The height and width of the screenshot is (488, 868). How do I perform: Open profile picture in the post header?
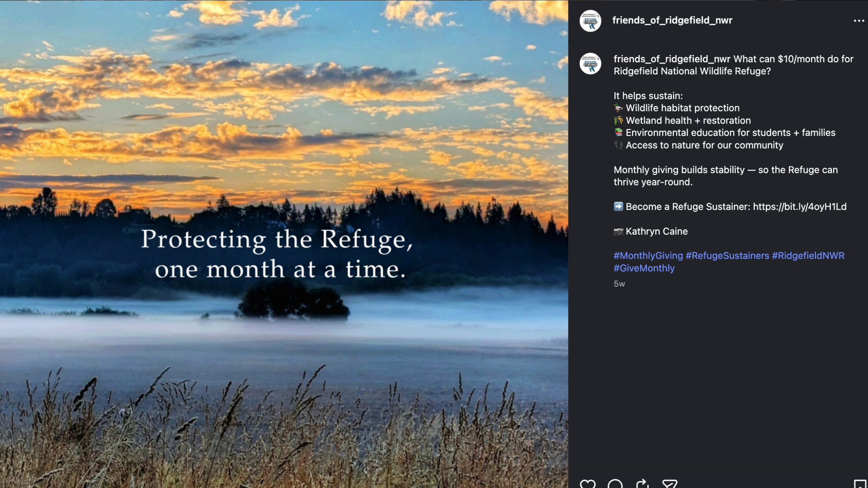[x=590, y=21]
